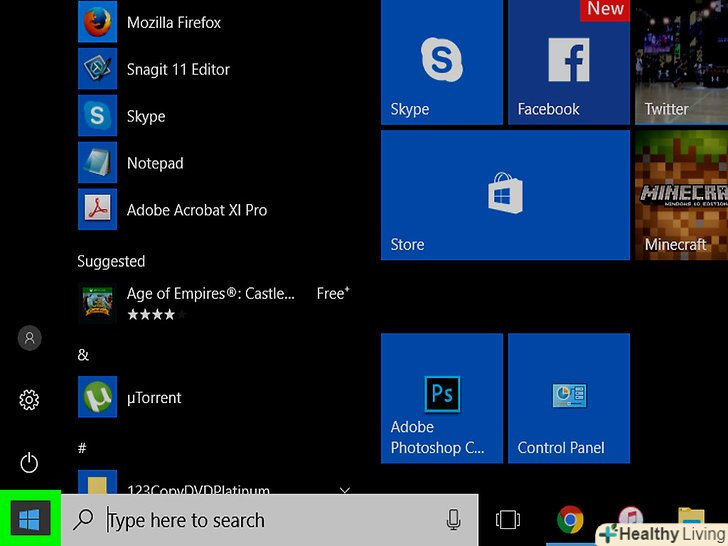Open µTorrent from the app list
Screen dimensions: 728x546
coord(153,397)
